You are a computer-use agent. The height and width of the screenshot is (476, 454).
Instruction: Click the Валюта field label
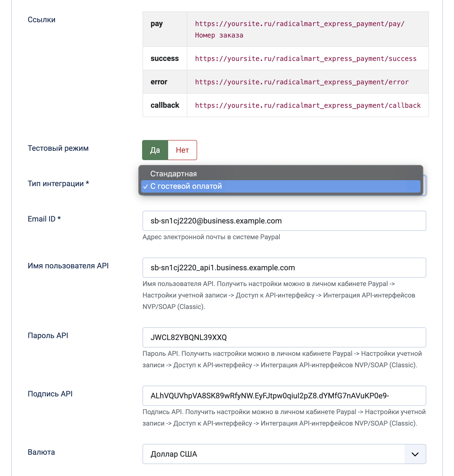pyautogui.click(x=41, y=452)
